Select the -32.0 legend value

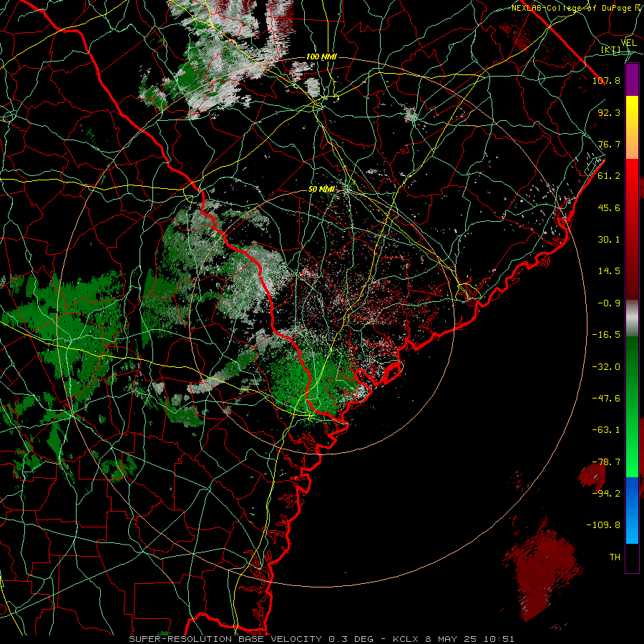(606, 367)
